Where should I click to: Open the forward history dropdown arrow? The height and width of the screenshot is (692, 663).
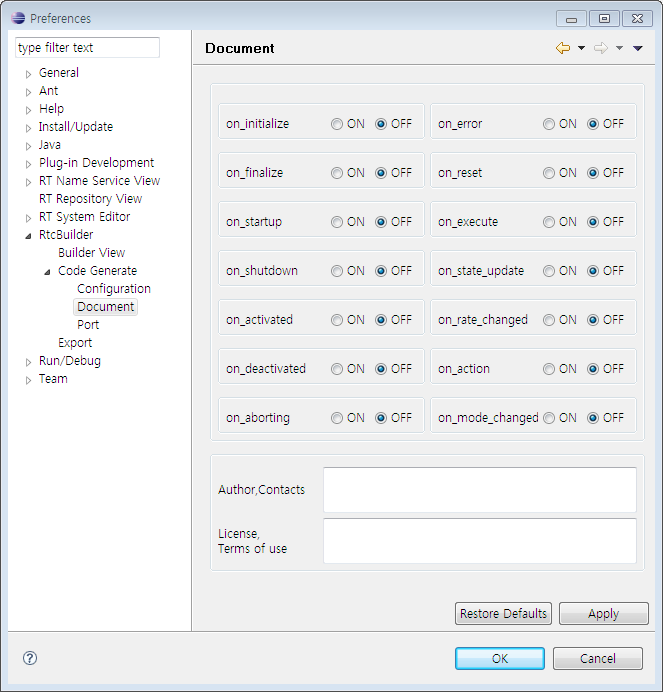[x=619, y=48]
